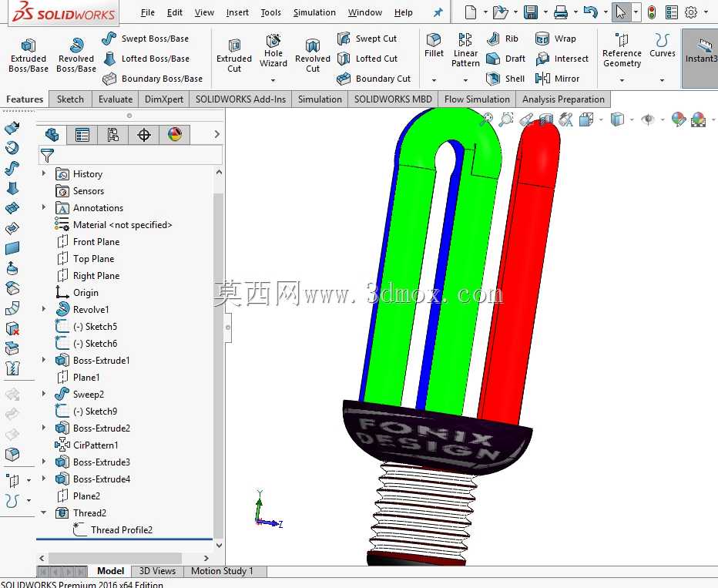Open the Fillet dropdown arrow
Viewport: 718px width, 588px height.
point(434,80)
